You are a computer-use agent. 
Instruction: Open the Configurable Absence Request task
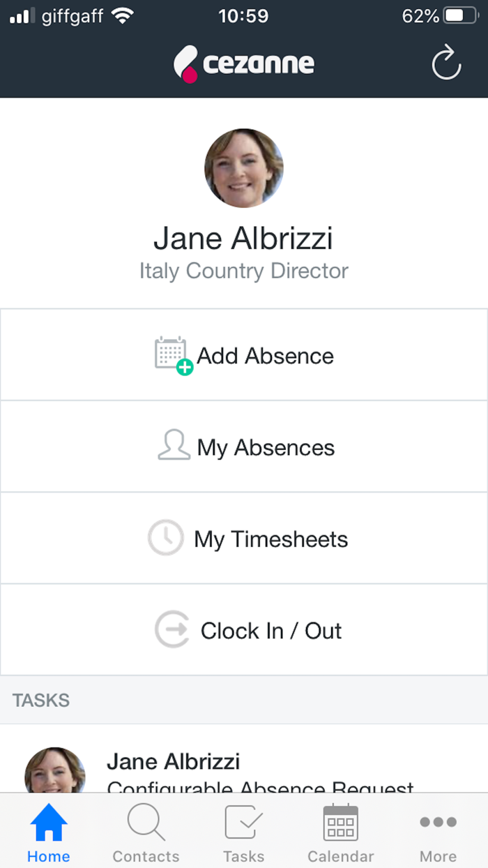260,775
